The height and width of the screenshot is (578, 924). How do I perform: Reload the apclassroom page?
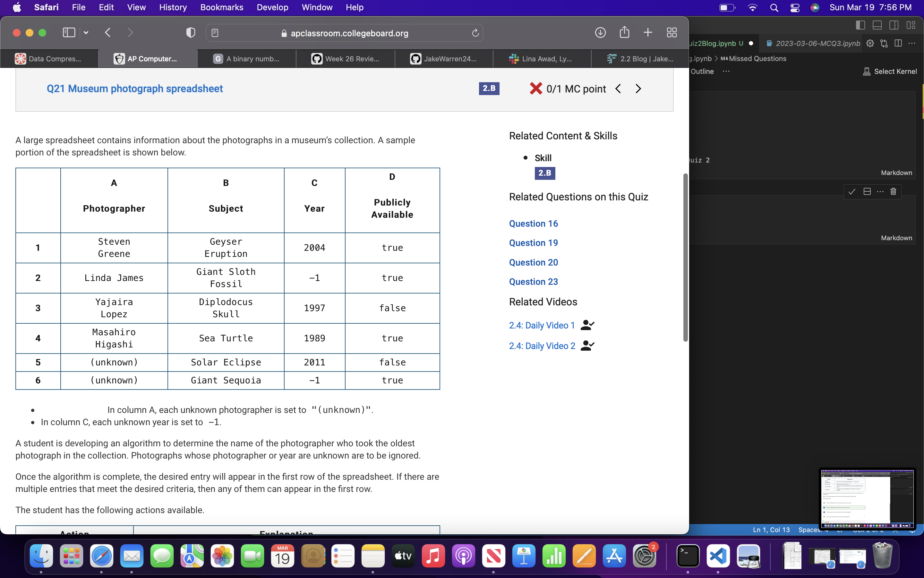click(x=475, y=33)
